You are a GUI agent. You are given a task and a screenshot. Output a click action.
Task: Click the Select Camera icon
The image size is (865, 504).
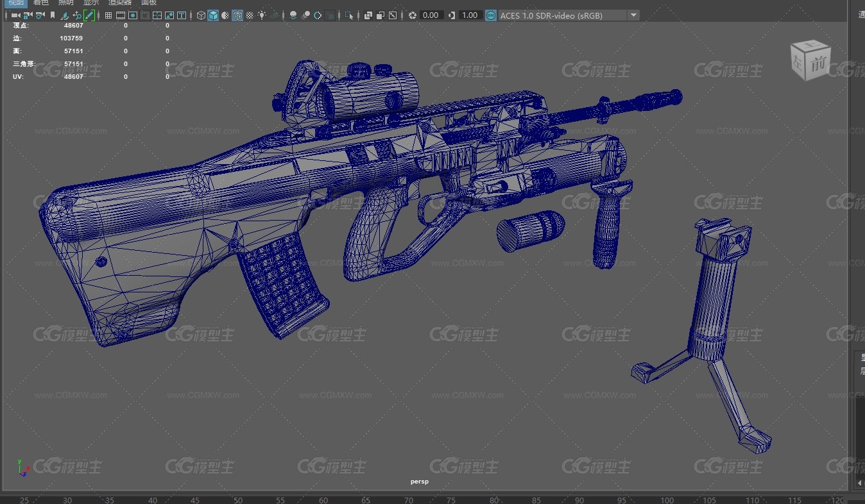pyautogui.click(x=15, y=15)
